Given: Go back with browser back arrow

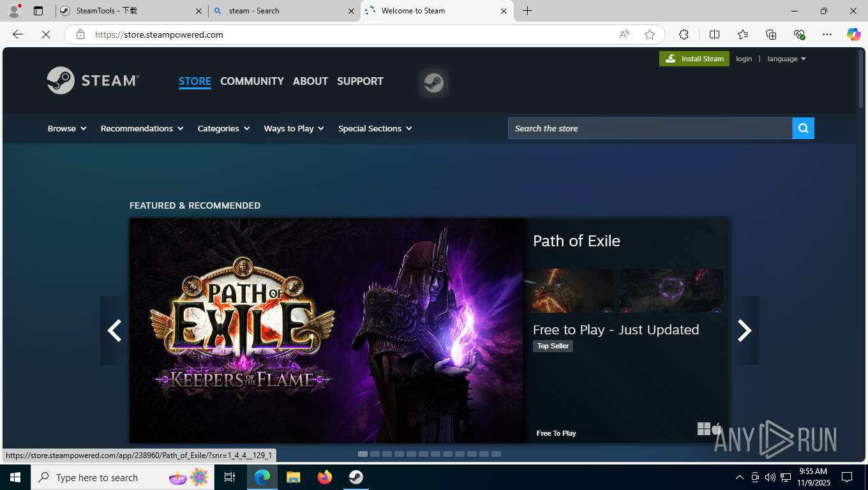Looking at the screenshot, I should (x=18, y=34).
